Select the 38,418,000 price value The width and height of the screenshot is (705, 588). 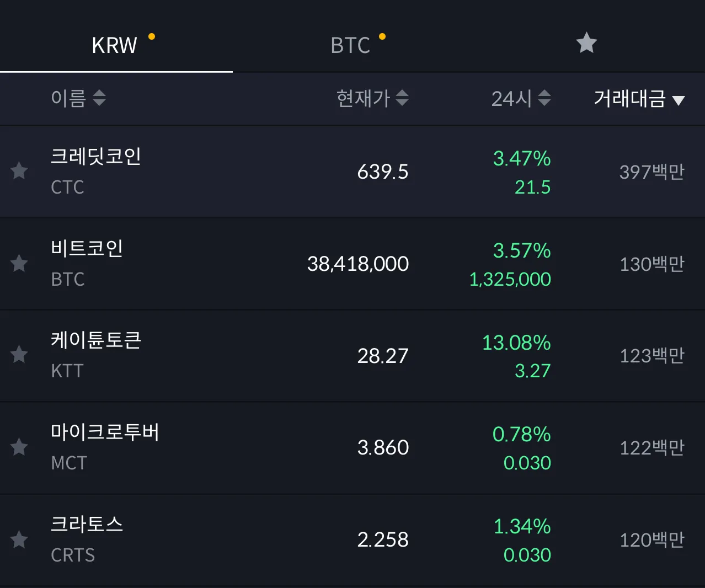(x=358, y=264)
